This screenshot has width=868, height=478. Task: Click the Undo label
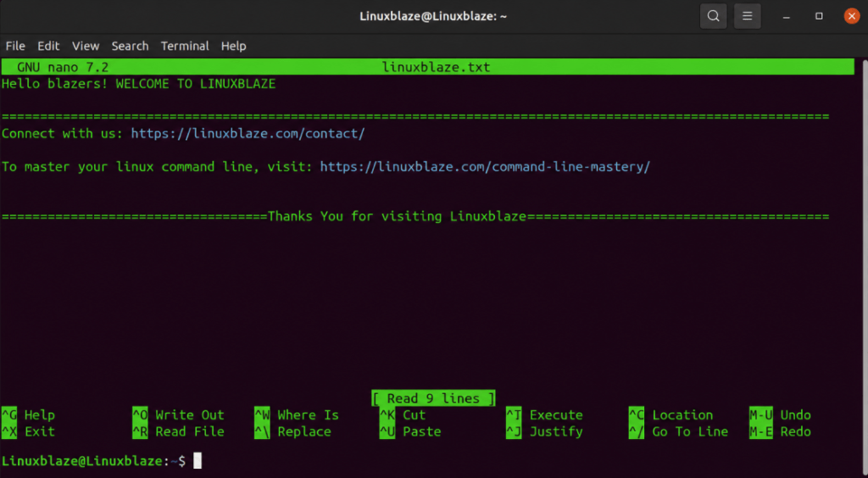click(795, 415)
